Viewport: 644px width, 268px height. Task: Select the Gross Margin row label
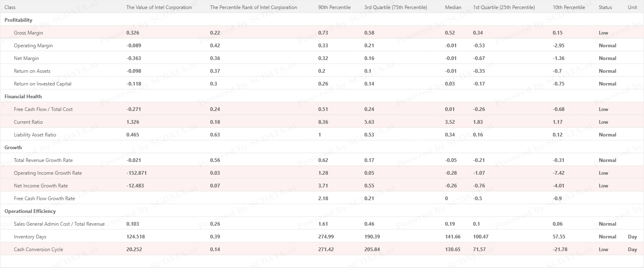tap(28, 33)
